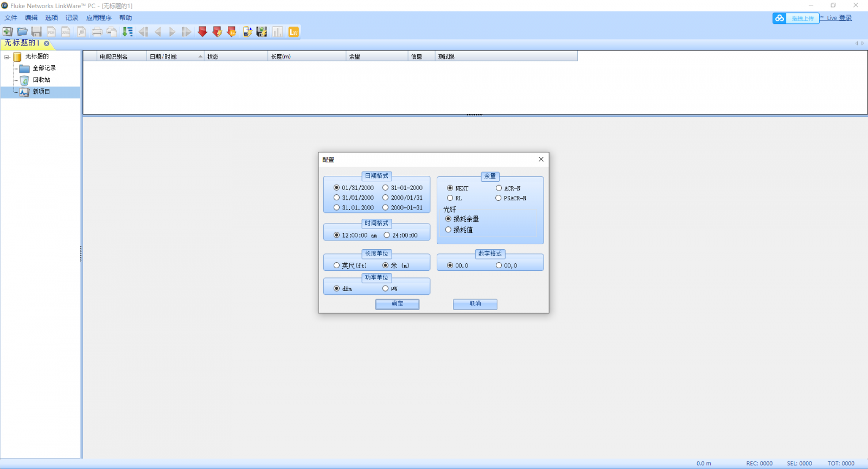Close the 无标题的1 document tab
Screen dimensions: 868x469
tap(47, 43)
